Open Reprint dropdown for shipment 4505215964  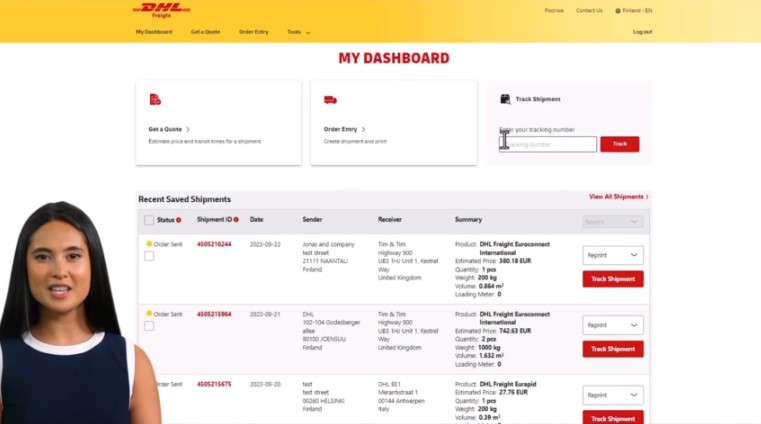click(x=613, y=325)
